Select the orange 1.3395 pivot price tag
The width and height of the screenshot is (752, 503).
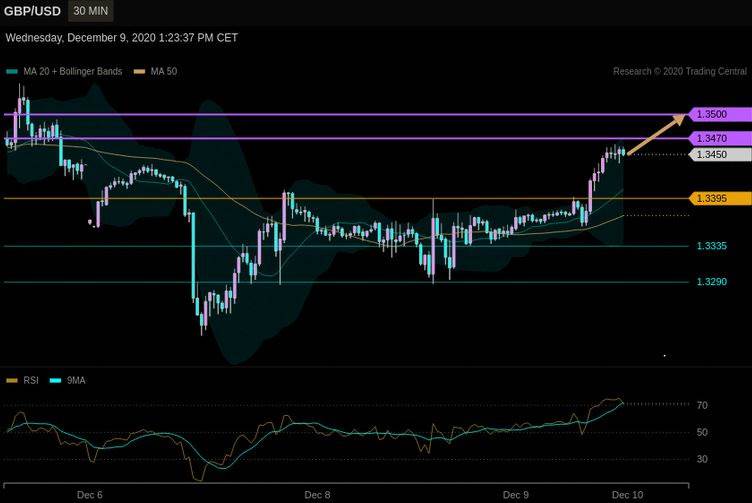click(720, 198)
